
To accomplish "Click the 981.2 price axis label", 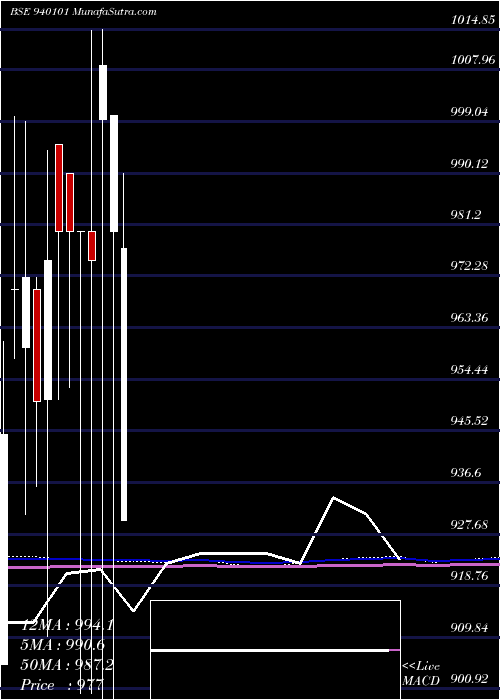I will pos(466,215).
